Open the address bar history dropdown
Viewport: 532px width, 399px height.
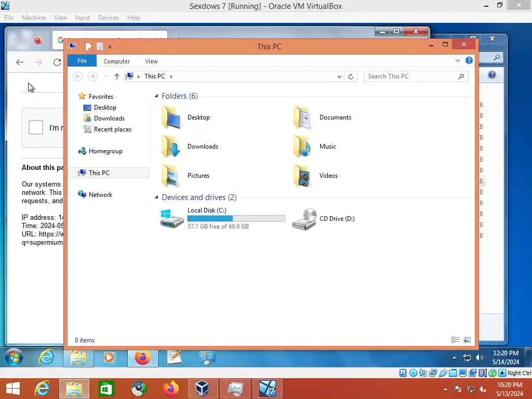[x=339, y=77]
